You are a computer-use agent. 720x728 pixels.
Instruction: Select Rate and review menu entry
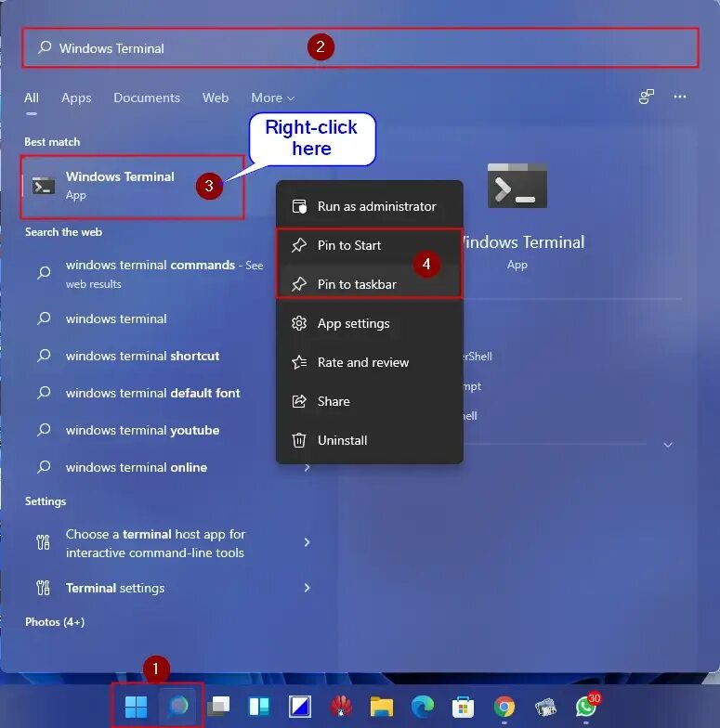coord(370,362)
